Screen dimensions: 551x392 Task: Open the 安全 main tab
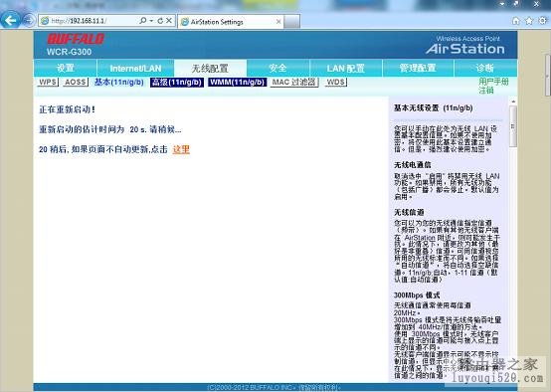click(277, 68)
